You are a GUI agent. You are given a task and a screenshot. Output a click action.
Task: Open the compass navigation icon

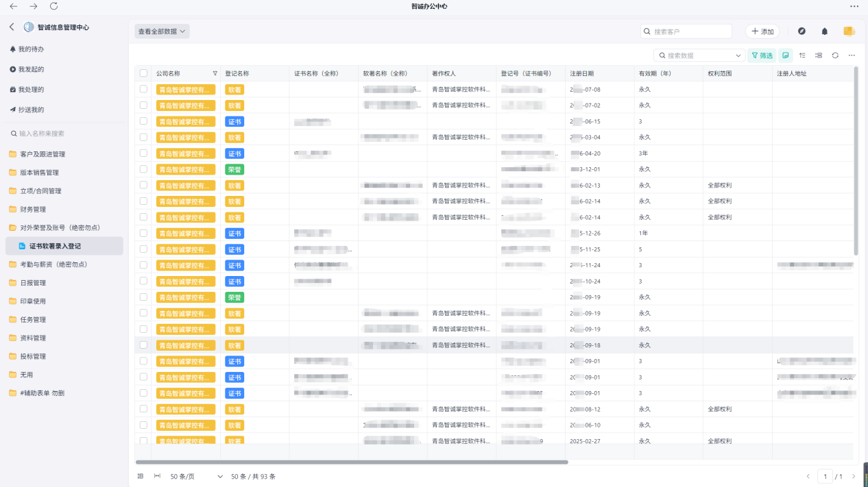coord(801,32)
